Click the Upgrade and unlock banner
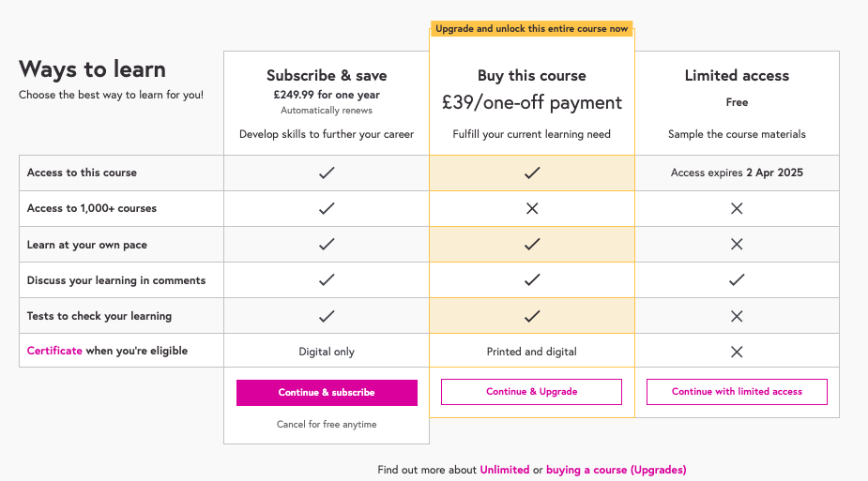 (x=532, y=29)
